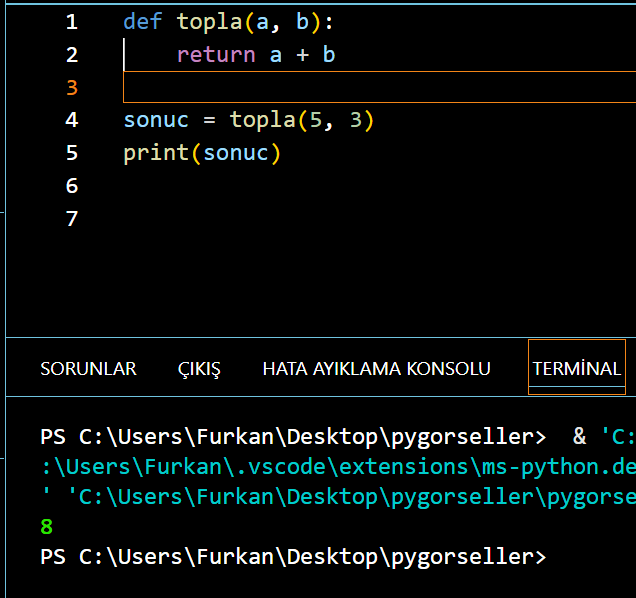Click the highlighted line number 3

[71, 88]
